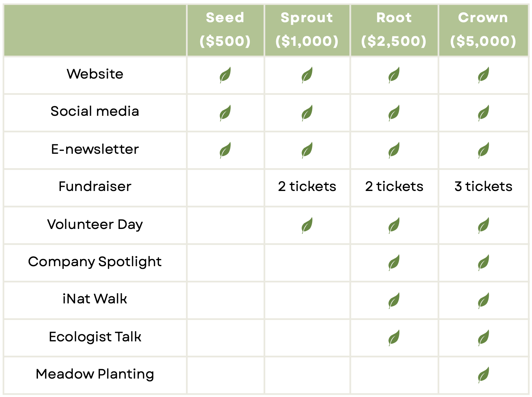Click the Company Spotlight row label
The image size is (532, 397).
tap(95, 262)
